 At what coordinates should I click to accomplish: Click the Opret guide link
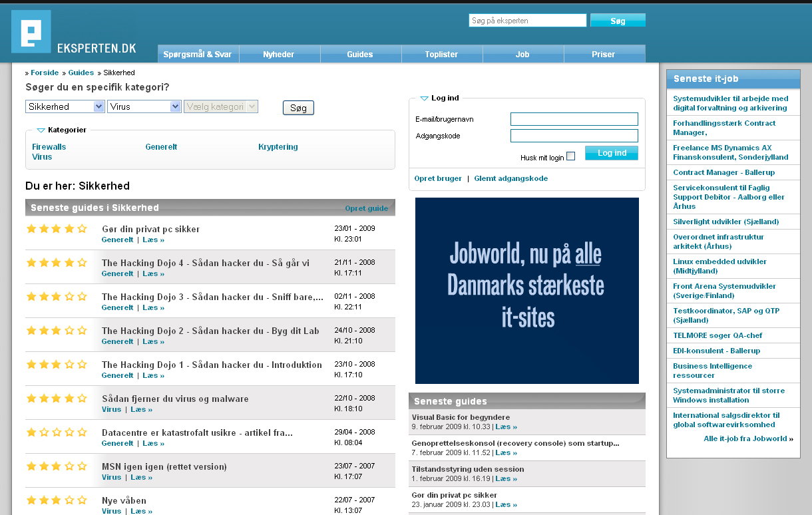366,208
